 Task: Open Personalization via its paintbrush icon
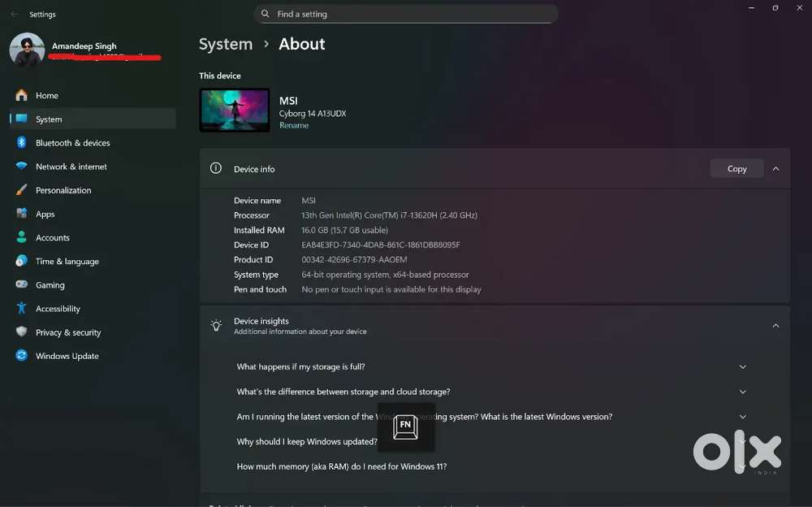(21, 190)
